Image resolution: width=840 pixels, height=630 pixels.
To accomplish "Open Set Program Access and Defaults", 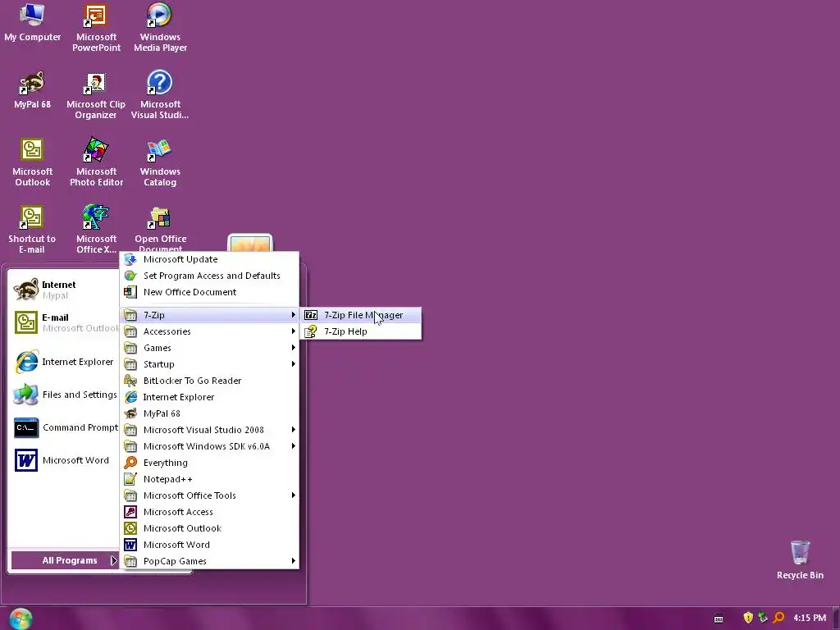I will tap(210, 276).
